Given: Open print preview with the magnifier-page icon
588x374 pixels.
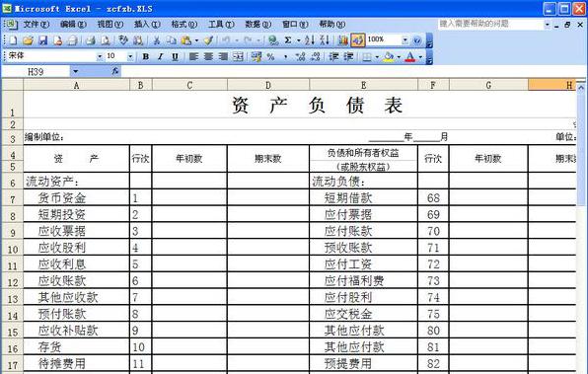Looking at the screenshot, I should point(106,39).
